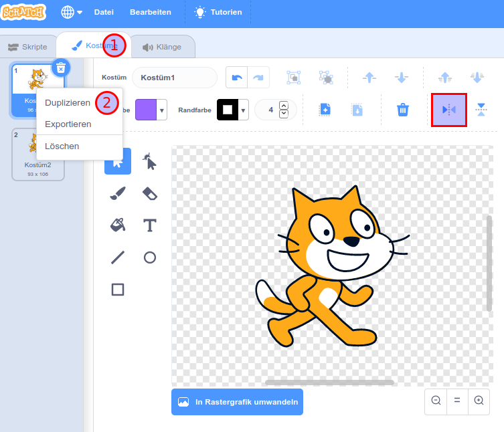Select the brush tool
Image resolution: width=504 pixels, height=432 pixels.
click(x=118, y=193)
